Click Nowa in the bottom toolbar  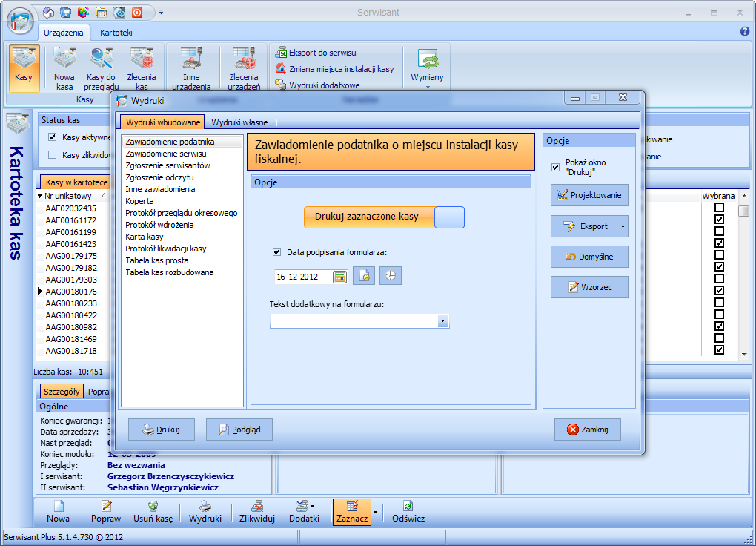(58, 512)
